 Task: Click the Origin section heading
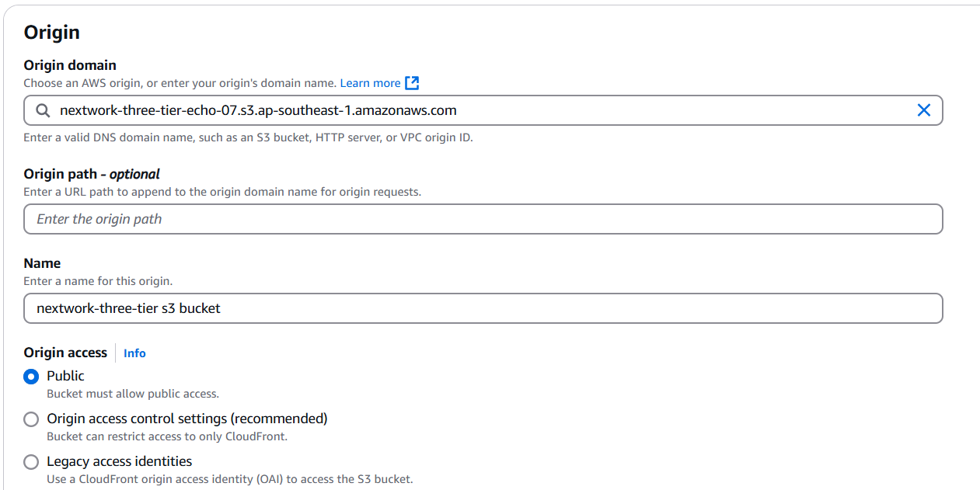52,32
